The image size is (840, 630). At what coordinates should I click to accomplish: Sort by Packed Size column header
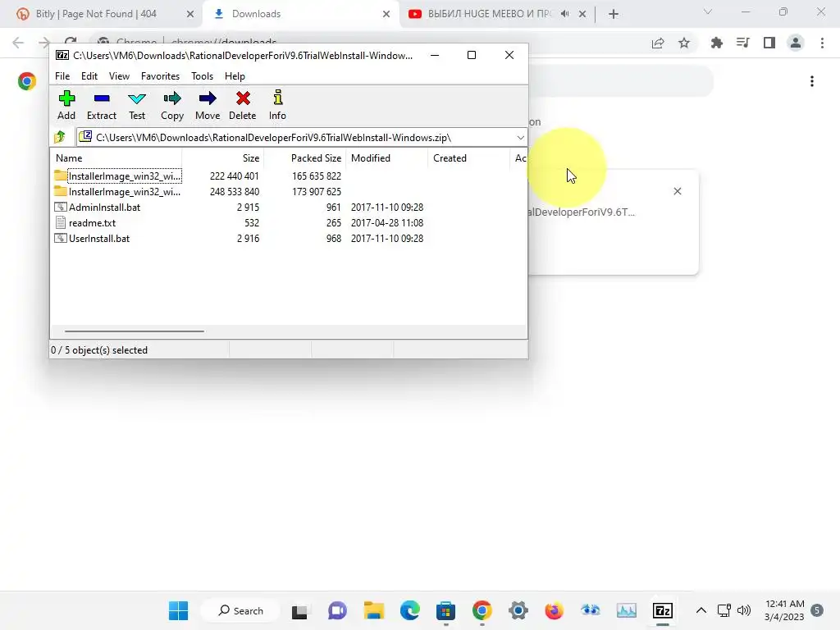[x=305, y=158]
